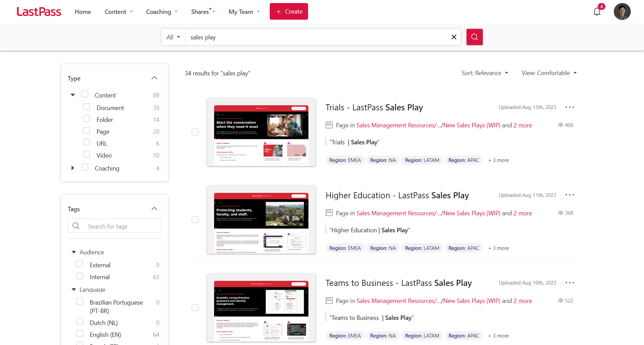This screenshot has width=644, height=345.
Task: Click the page icon under Trials result
Action: [x=329, y=125]
